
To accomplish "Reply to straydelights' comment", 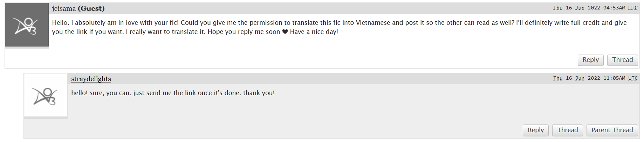I will [x=535, y=130].
